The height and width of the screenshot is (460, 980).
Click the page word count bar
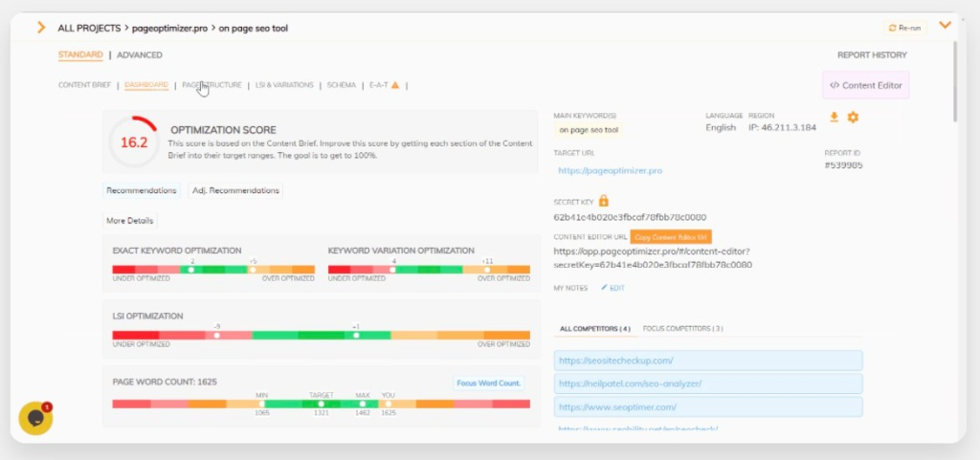click(x=322, y=404)
